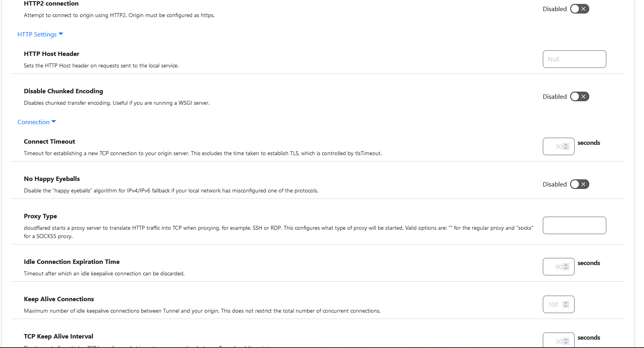
Task: Click the Idle Connection Expiration Time field
Action: click(x=554, y=267)
